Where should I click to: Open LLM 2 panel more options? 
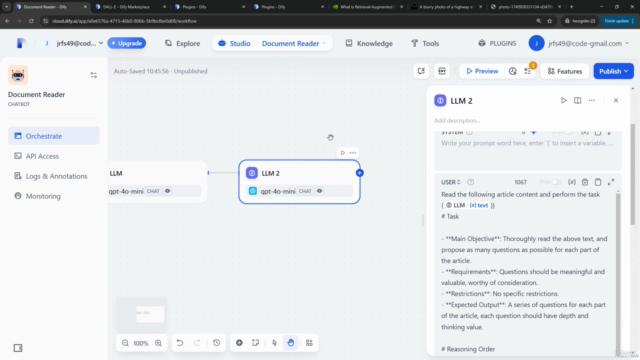(592, 100)
